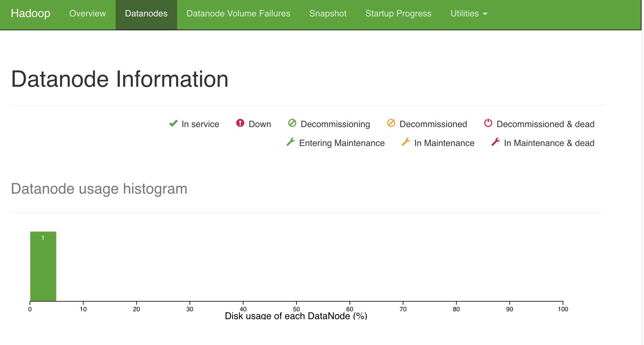The height and width of the screenshot is (345, 644).
Task: Click the 10 tick label on axis
Action: click(x=83, y=309)
